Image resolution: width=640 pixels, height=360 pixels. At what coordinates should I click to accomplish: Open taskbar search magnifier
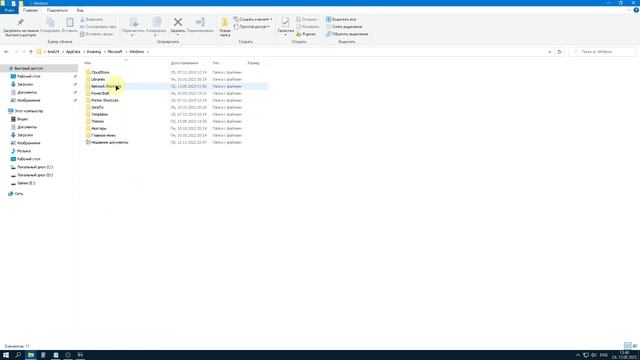18,355
